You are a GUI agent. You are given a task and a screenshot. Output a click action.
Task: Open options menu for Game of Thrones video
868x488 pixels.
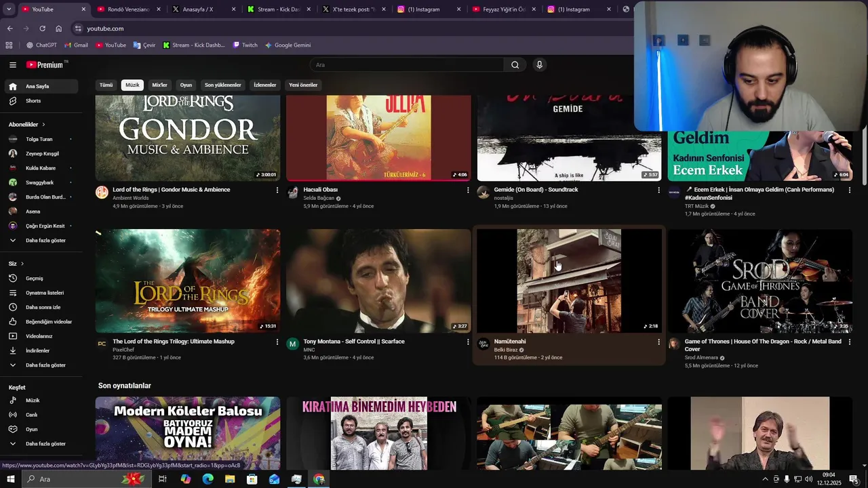(x=849, y=342)
